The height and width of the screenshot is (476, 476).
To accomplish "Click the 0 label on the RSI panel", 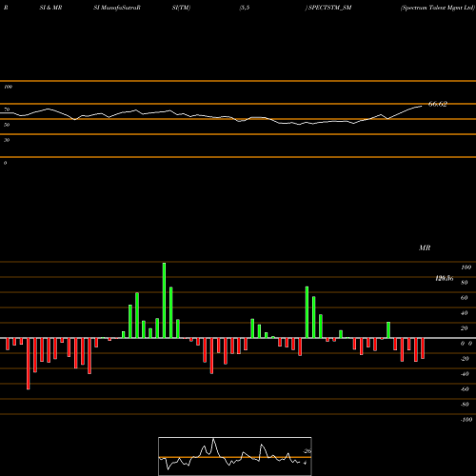I will pyautogui.click(x=5, y=163).
